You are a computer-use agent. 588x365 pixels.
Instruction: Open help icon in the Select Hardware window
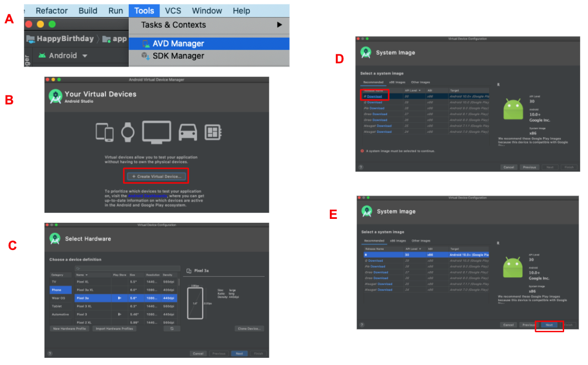[51, 353]
